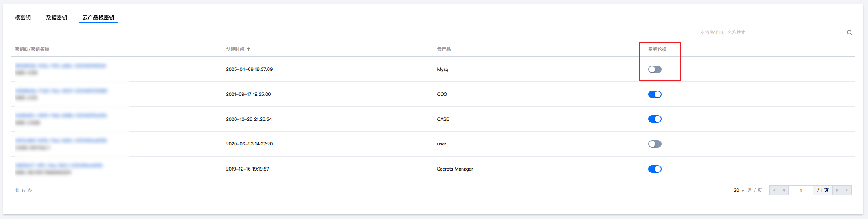
Task: Go to next page arrow
Action: pyautogui.click(x=837, y=190)
